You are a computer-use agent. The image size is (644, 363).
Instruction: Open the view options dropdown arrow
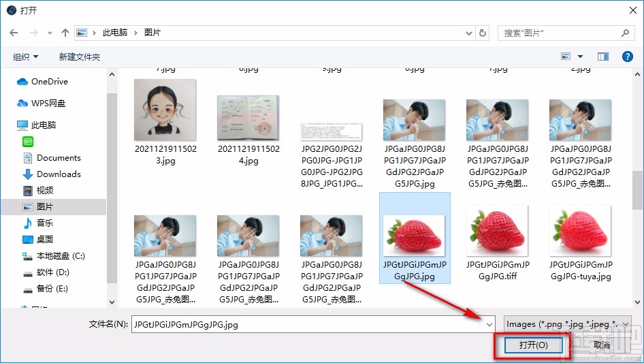click(580, 57)
